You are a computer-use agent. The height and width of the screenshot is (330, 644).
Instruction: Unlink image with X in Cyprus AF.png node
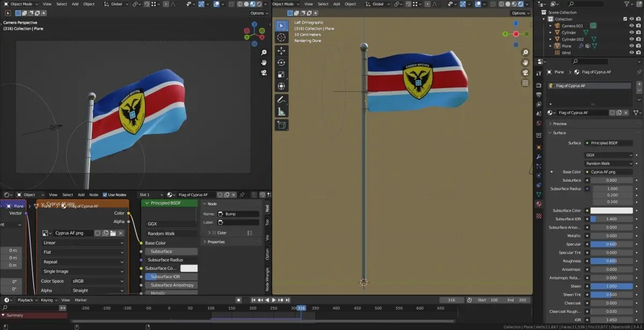click(x=121, y=233)
